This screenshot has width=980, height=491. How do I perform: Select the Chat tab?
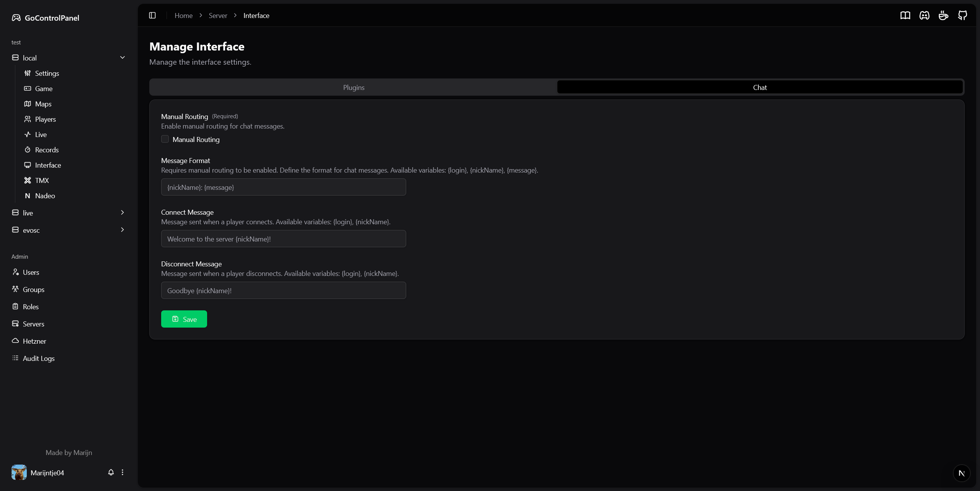(x=759, y=87)
